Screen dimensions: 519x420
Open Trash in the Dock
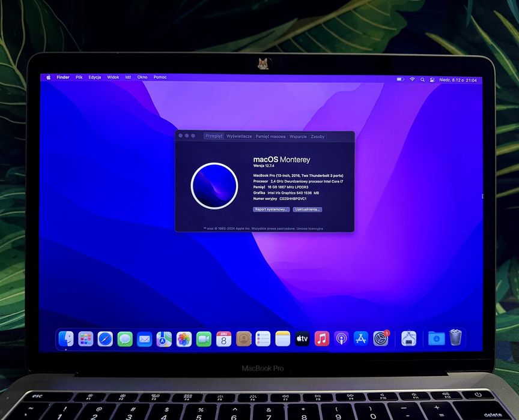tap(456, 338)
